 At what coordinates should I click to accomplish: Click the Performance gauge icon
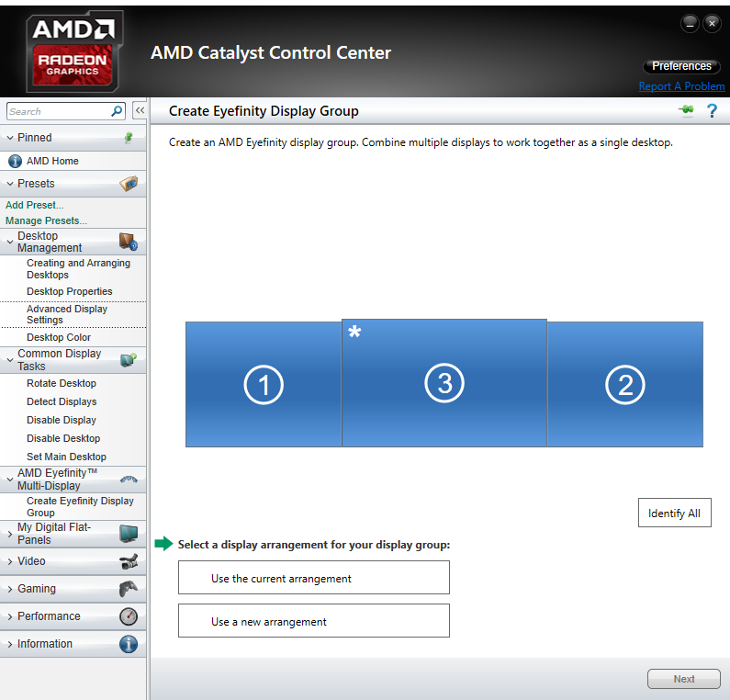click(x=129, y=616)
